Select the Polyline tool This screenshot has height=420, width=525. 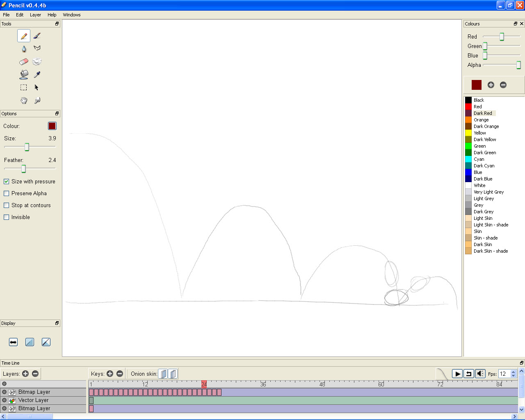(37, 48)
